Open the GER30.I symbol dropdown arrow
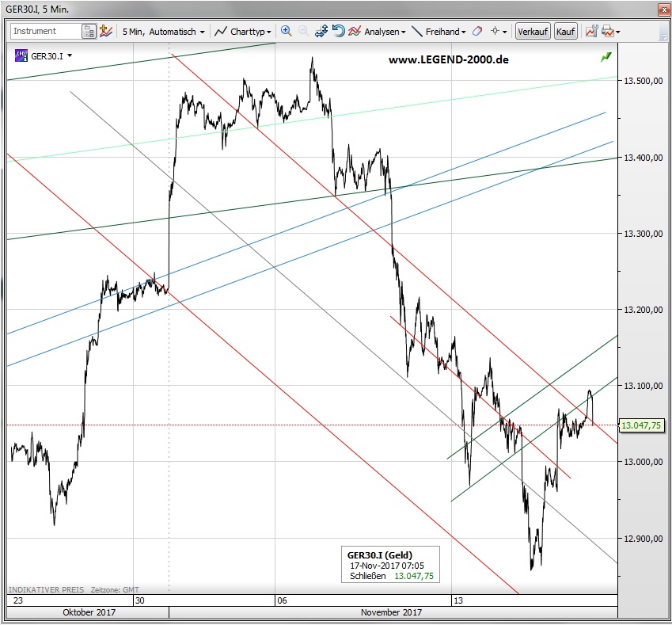Screen dimensions: 672x625 [x=70, y=56]
